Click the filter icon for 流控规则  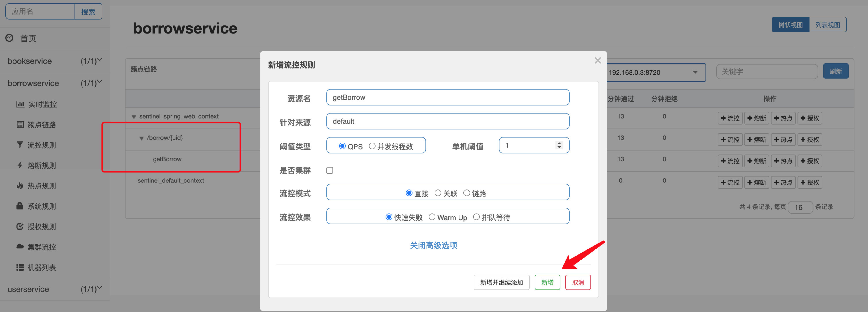point(20,144)
